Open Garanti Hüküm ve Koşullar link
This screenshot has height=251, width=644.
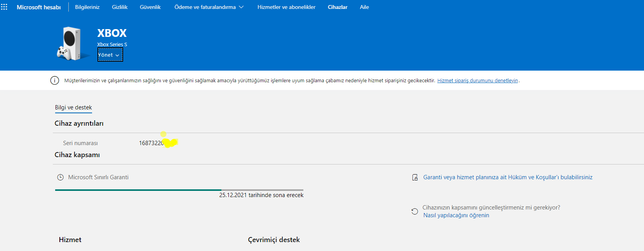pos(508,177)
